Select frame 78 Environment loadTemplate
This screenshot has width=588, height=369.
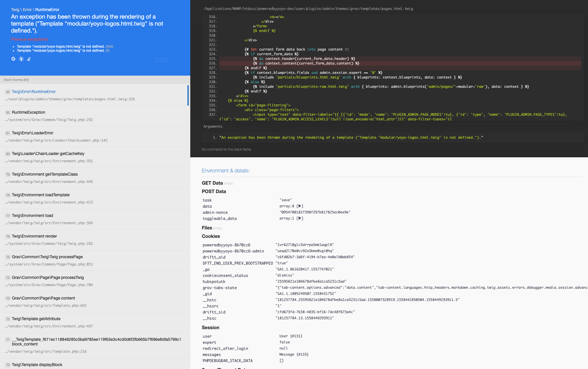click(95, 199)
